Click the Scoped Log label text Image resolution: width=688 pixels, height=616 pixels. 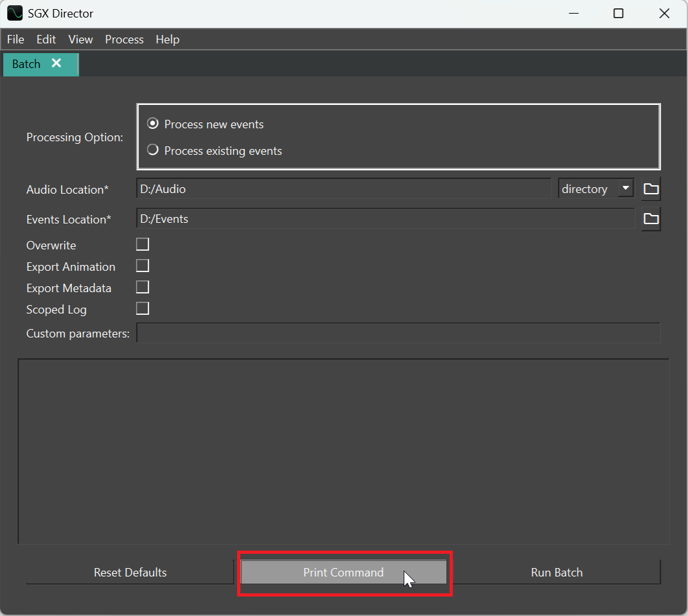56,310
